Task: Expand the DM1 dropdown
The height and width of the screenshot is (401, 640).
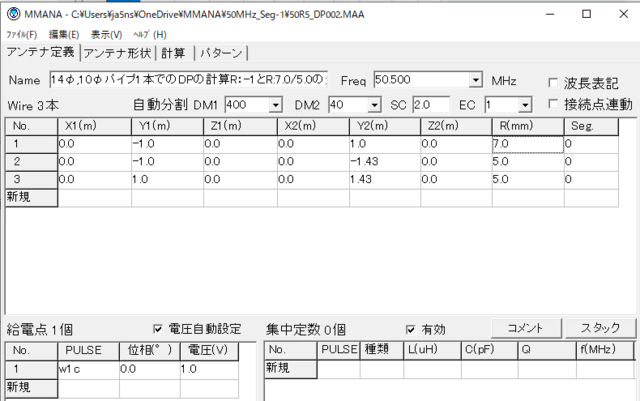Action: (x=275, y=104)
